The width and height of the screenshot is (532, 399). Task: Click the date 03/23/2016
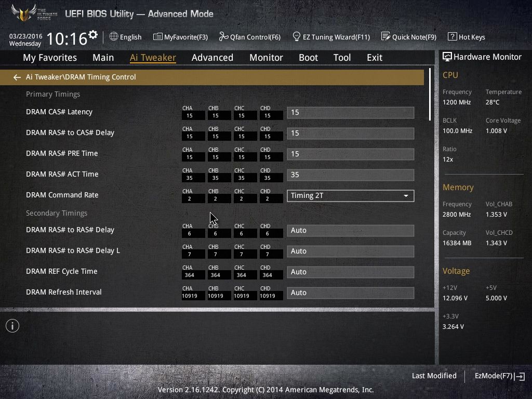26,36
